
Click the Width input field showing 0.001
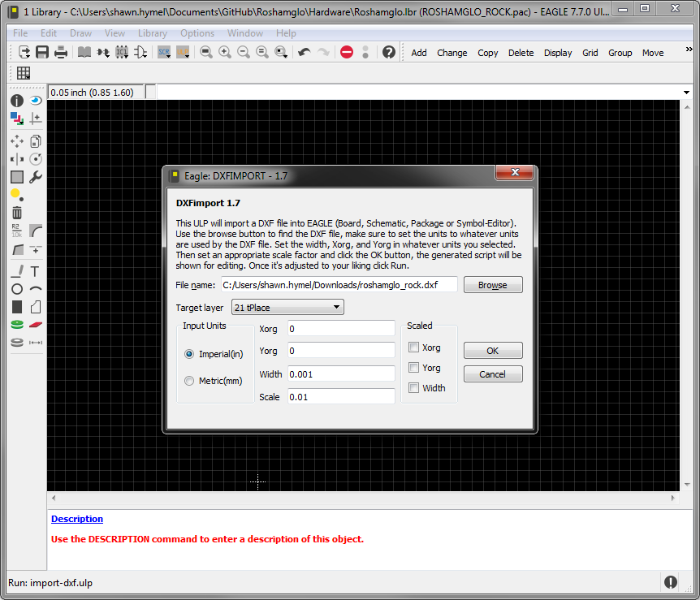click(x=341, y=373)
